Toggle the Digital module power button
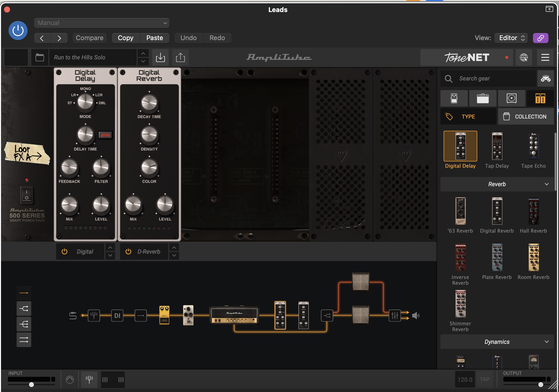Screen dimensions: 559x392 point(64,251)
